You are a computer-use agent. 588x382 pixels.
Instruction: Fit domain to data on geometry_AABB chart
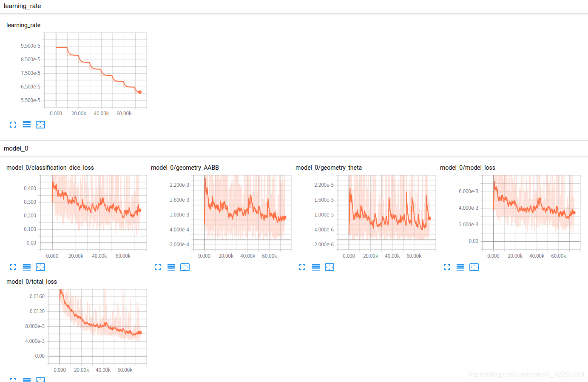[x=185, y=267]
